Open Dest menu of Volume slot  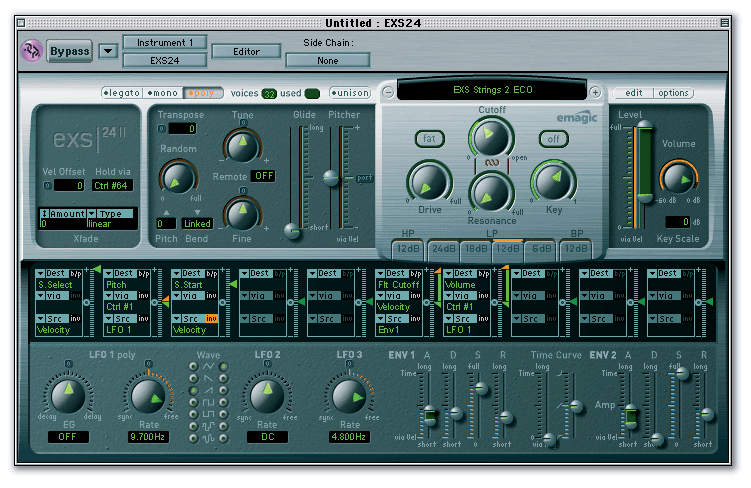(460, 273)
